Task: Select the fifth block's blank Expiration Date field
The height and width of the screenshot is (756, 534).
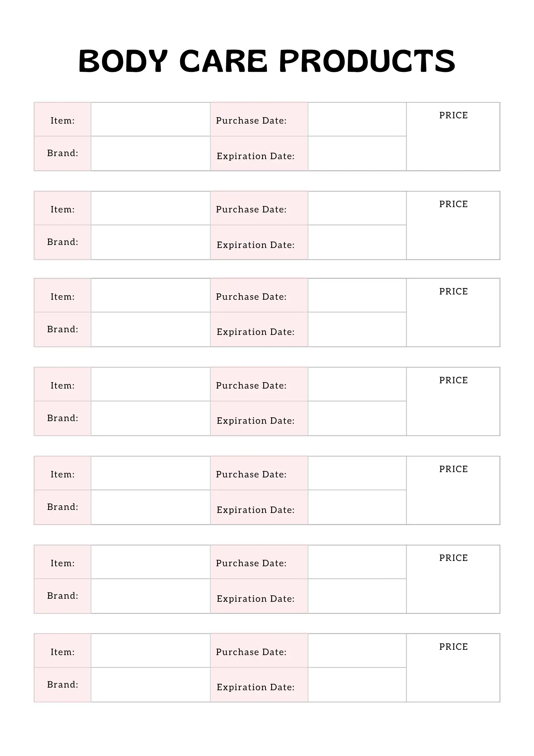Action: (357, 507)
